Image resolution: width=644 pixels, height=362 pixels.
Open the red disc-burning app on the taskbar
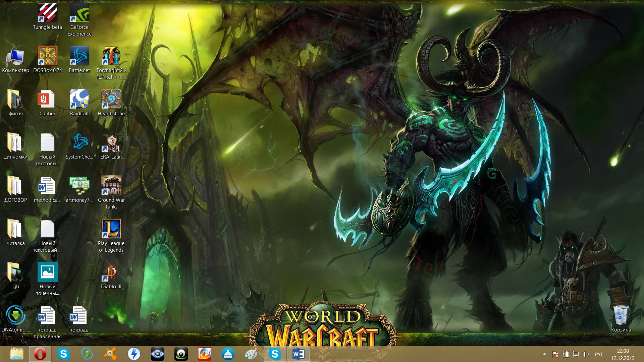tap(204, 354)
